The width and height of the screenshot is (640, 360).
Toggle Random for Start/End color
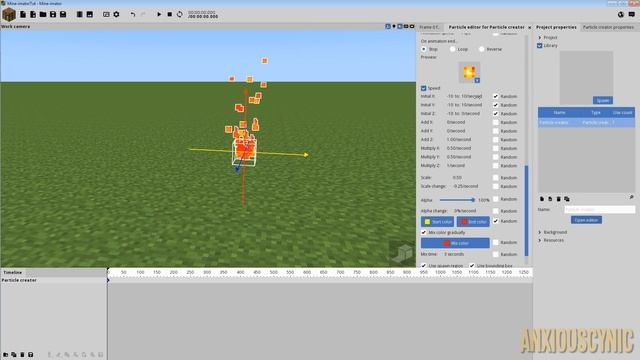pyautogui.click(x=496, y=221)
